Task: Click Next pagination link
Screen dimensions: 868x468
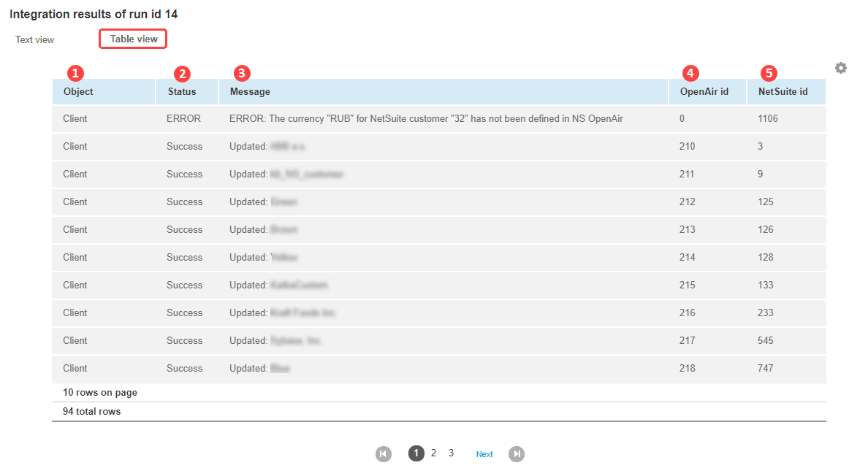Action: click(484, 454)
